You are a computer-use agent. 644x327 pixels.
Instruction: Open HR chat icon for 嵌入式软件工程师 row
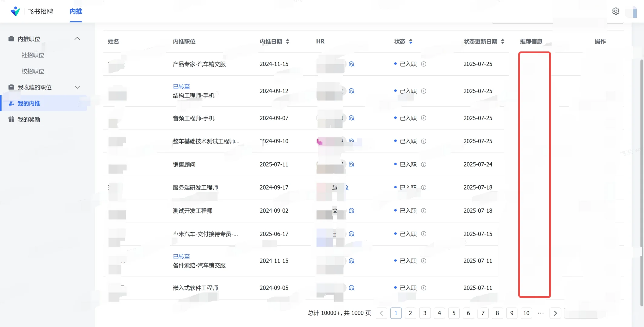pyautogui.click(x=352, y=288)
